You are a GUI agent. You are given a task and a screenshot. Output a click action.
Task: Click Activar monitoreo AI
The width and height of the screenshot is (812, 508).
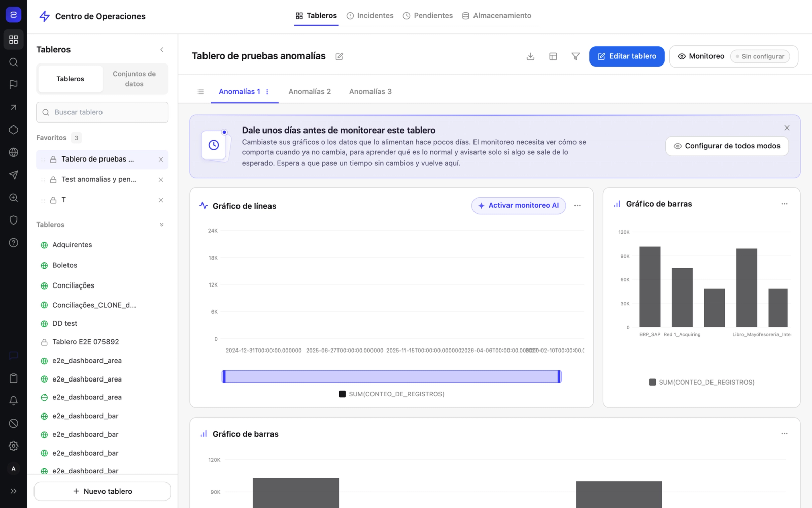519,206
